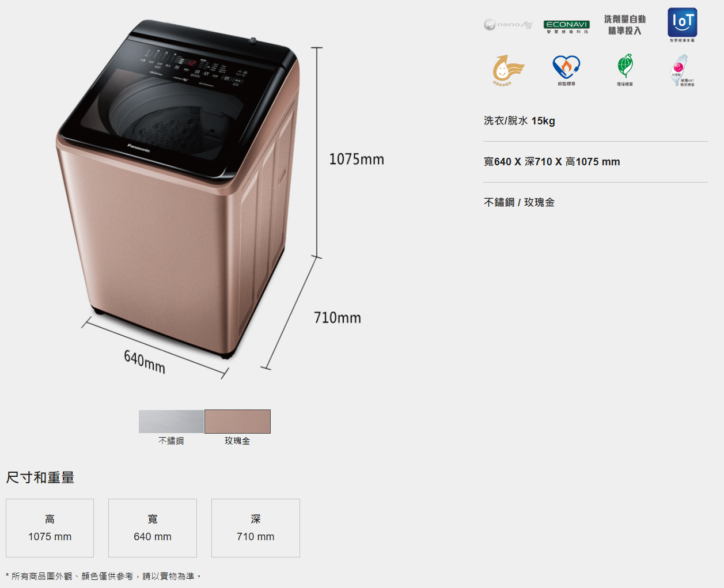Image resolution: width=724 pixels, height=588 pixels.
Task: Open the ECONAVI smart energy icon
Action: coord(567,26)
